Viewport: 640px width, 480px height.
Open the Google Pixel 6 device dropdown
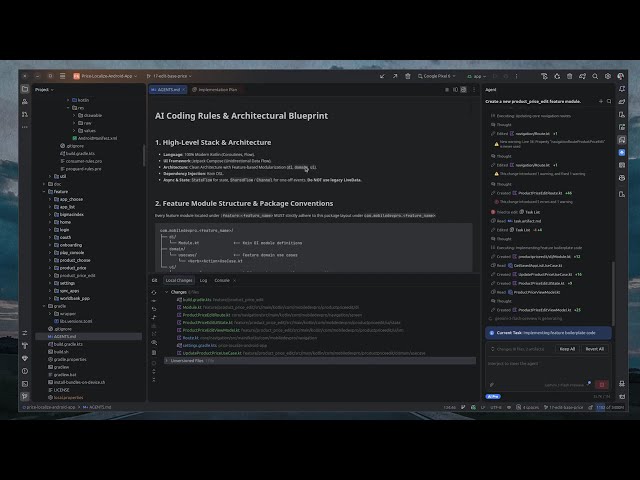(436, 76)
